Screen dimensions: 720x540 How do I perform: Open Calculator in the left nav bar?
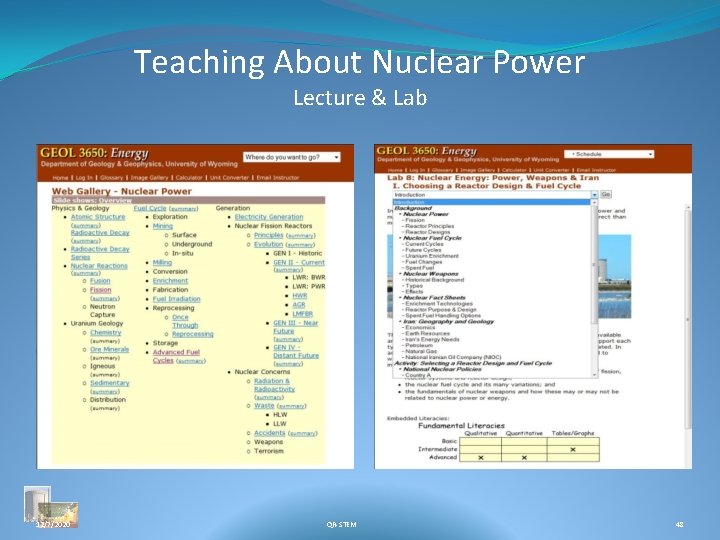pyautogui.click(x=189, y=178)
